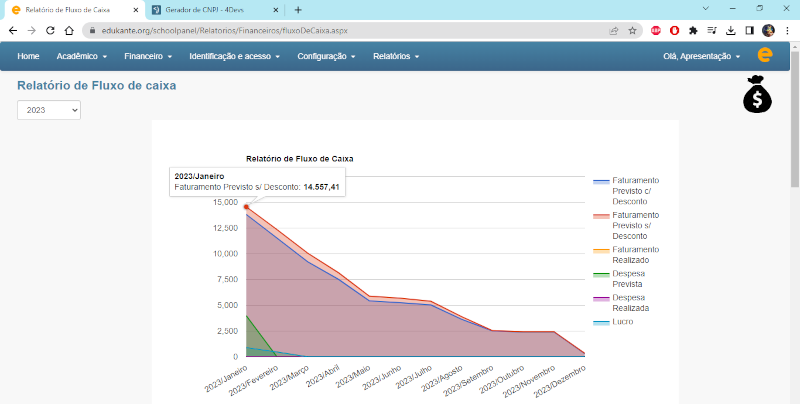Open the Chrome three-dot menu
Screen dimensions: 800x404
(x=787, y=31)
